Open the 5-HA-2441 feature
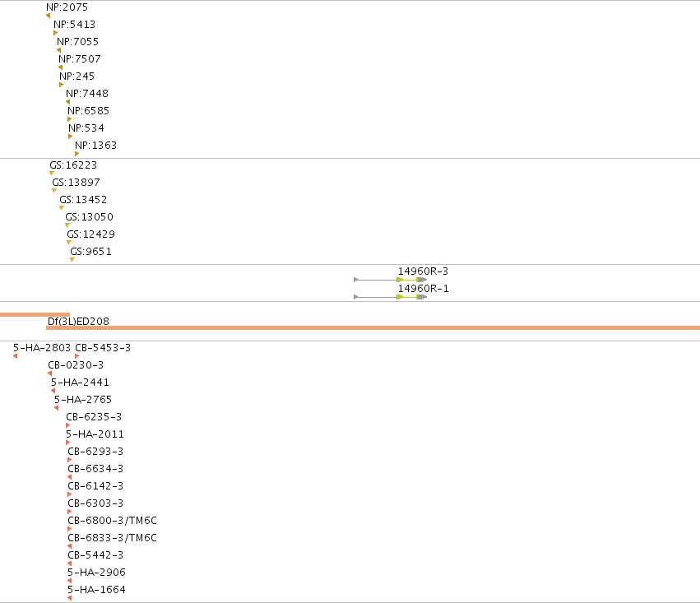700x603 pixels. 80,383
